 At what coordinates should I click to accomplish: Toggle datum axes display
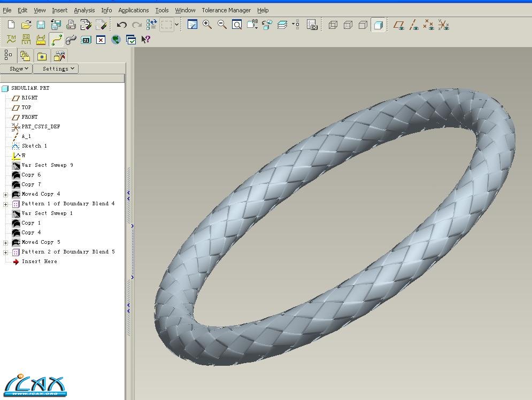414,25
